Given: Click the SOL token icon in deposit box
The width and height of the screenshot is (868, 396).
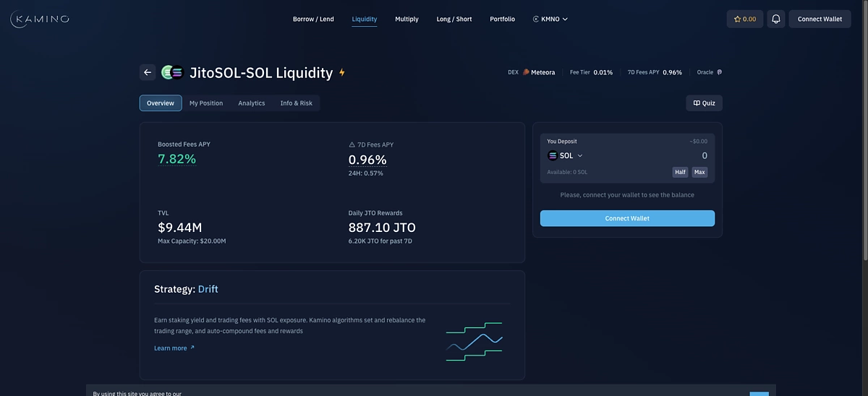Looking at the screenshot, I should (553, 155).
